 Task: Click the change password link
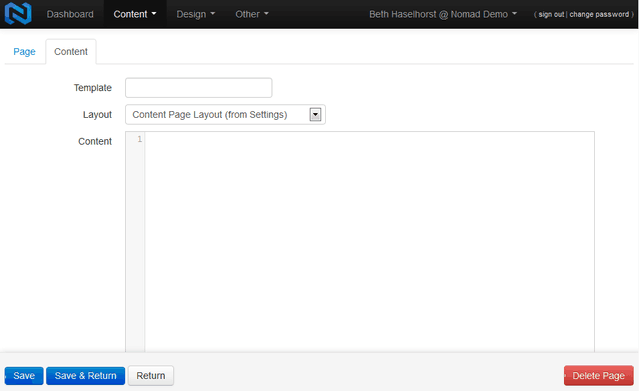pyautogui.click(x=599, y=14)
